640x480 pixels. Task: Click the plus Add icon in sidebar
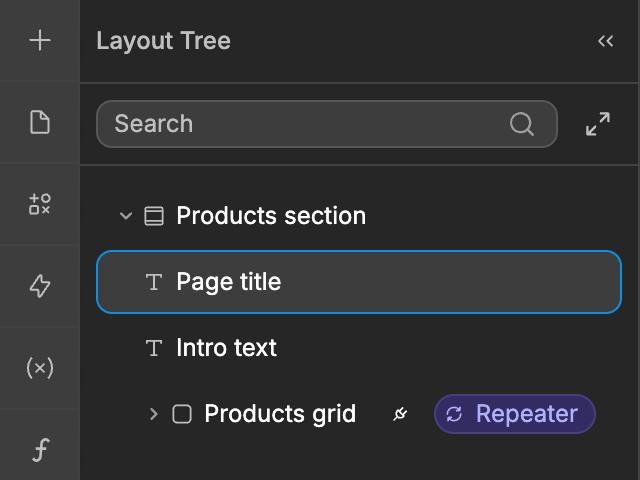(x=40, y=40)
